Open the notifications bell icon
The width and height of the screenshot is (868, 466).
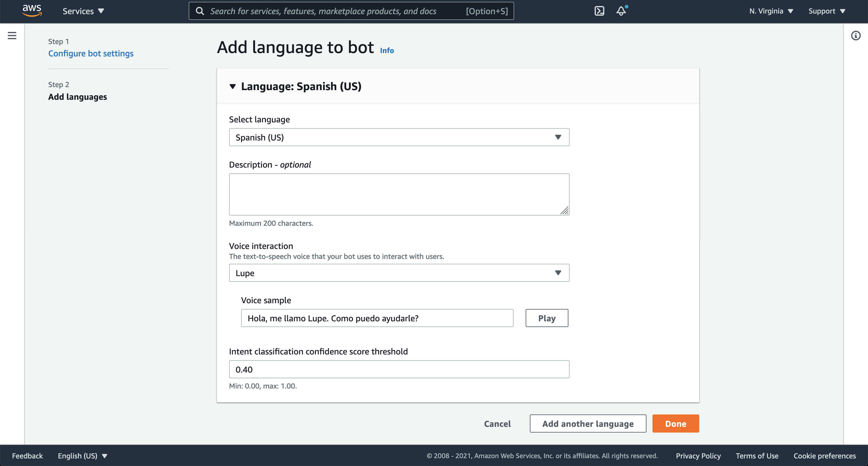(621, 11)
